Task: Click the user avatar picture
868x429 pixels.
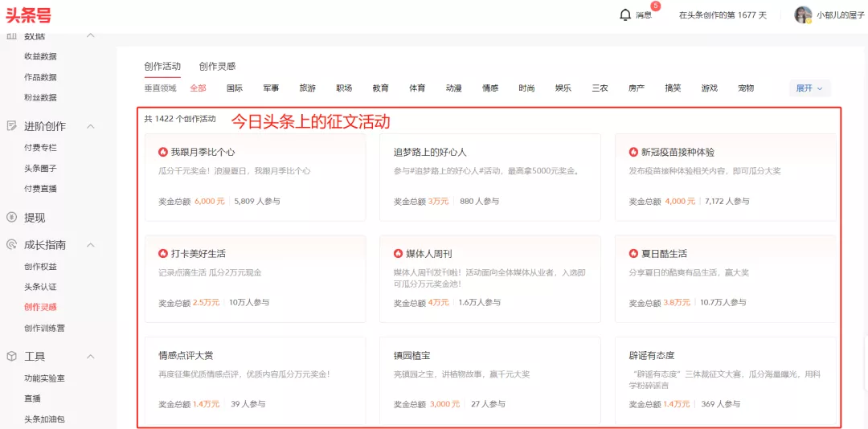Action: 803,15
